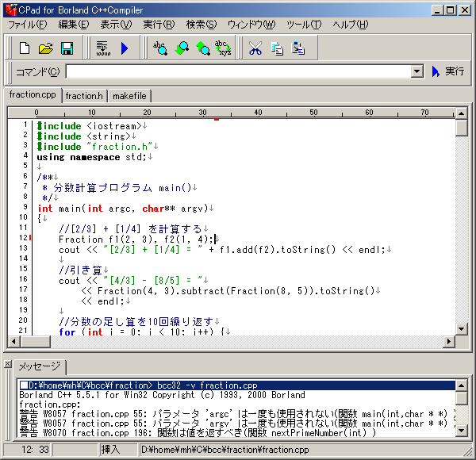The height and width of the screenshot is (460, 476).
Task: Click the column ruler at 40
Action: pos(258,113)
